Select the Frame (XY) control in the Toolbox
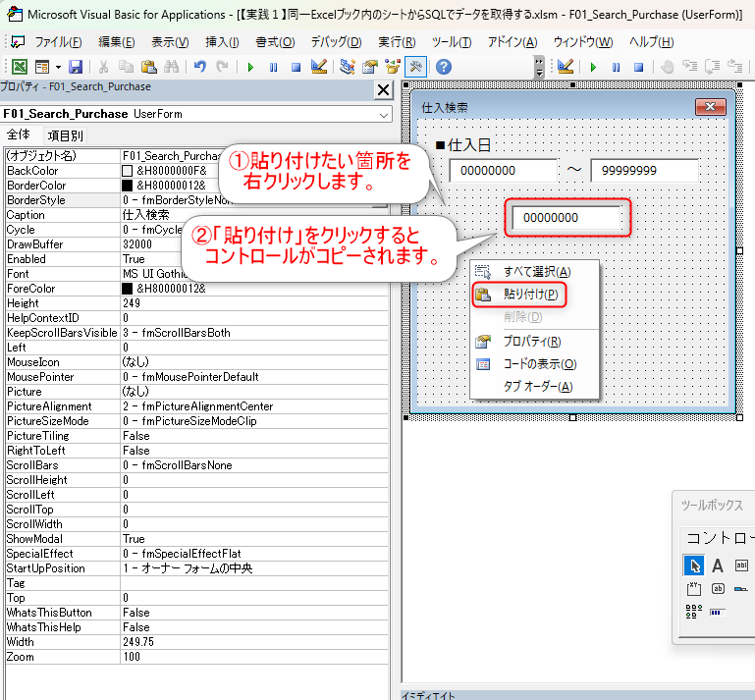 pos(694,588)
